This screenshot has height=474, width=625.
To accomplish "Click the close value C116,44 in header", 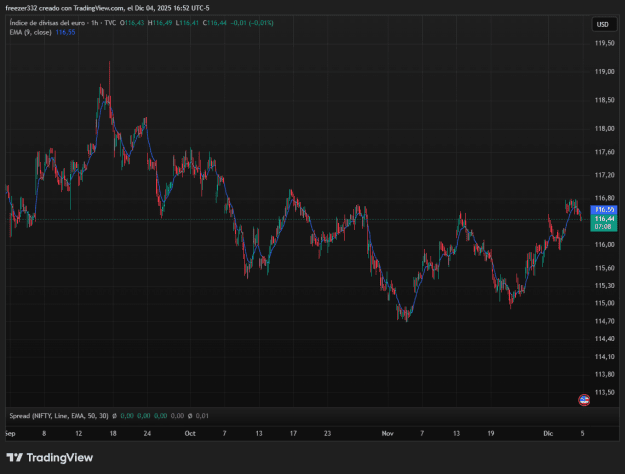I will (214, 23).
